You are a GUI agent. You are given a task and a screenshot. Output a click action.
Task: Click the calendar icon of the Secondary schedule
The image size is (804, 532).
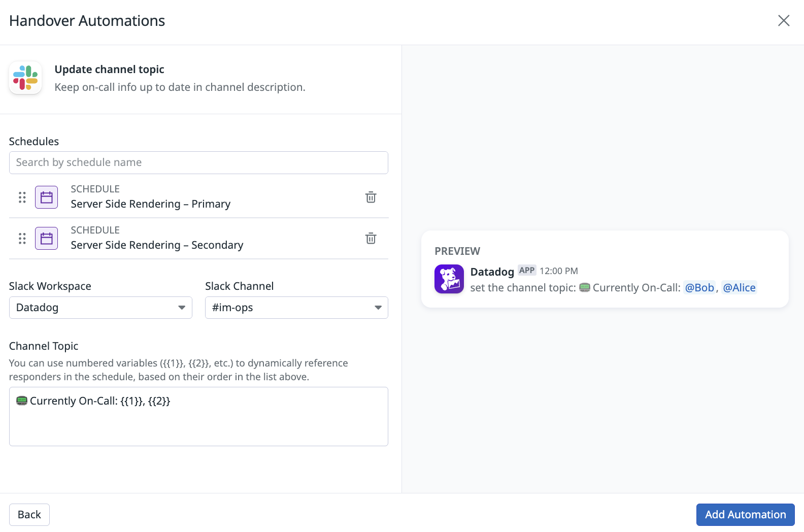pyautogui.click(x=46, y=238)
